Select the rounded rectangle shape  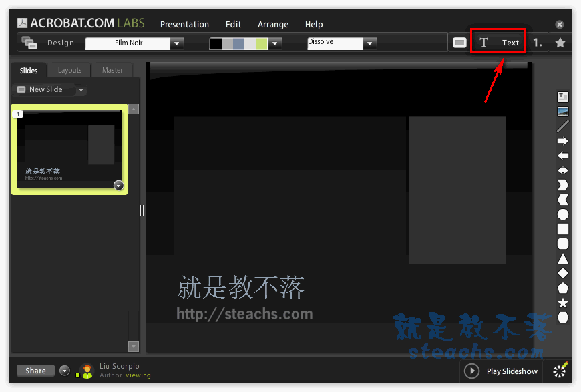point(563,244)
